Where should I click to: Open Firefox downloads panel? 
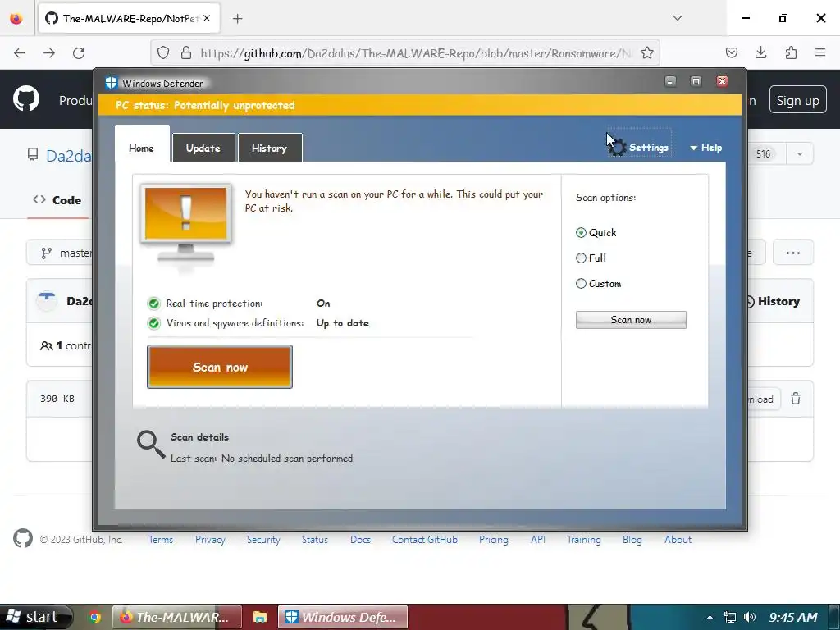tap(760, 52)
